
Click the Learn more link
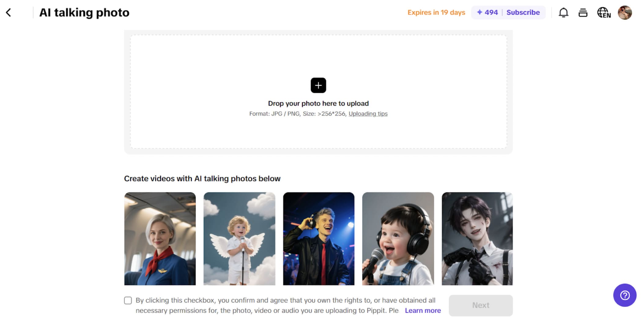click(423, 310)
